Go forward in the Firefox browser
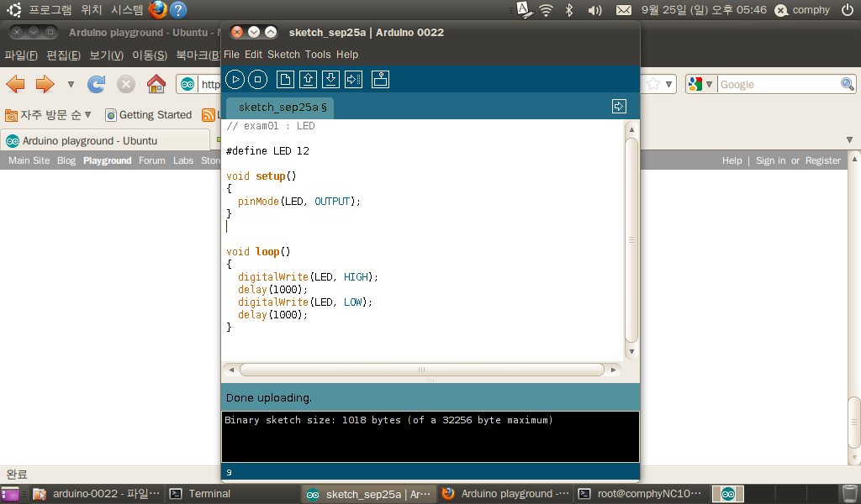The height and width of the screenshot is (504, 861). tap(45, 84)
